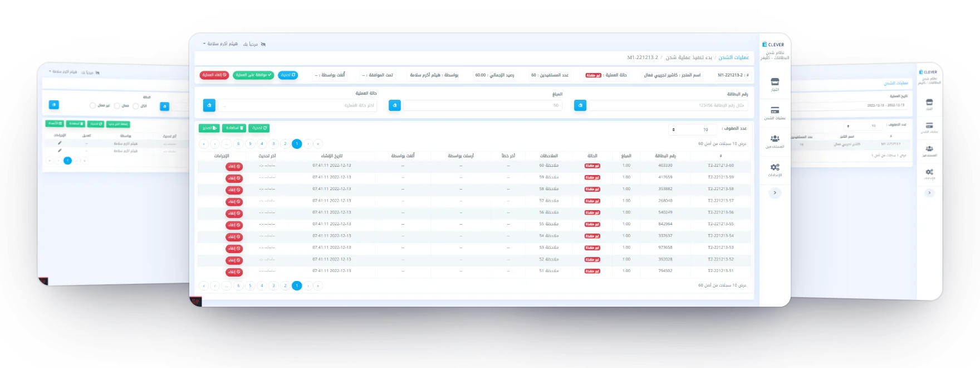
Task: Select page 2 in the bottom pagination
Action: point(285,285)
